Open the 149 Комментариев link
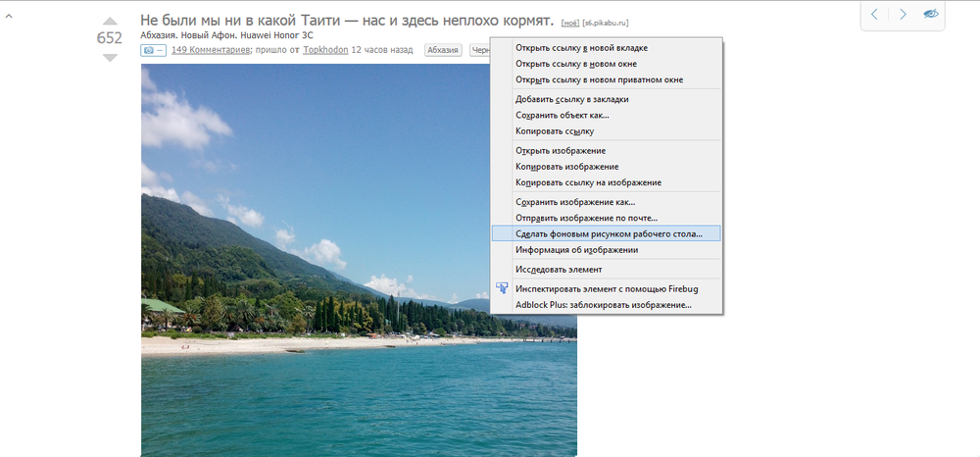This screenshot has width=980, height=457. [x=211, y=49]
